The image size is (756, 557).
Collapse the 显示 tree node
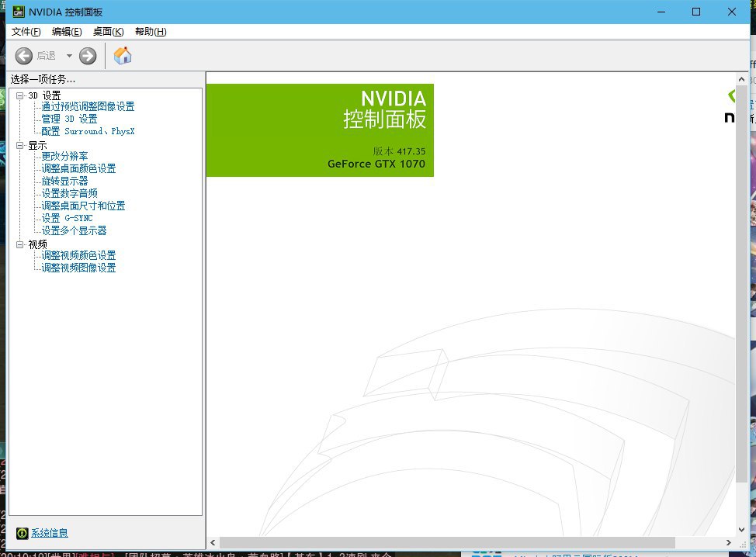pyautogui.click(x=20, y=145)
